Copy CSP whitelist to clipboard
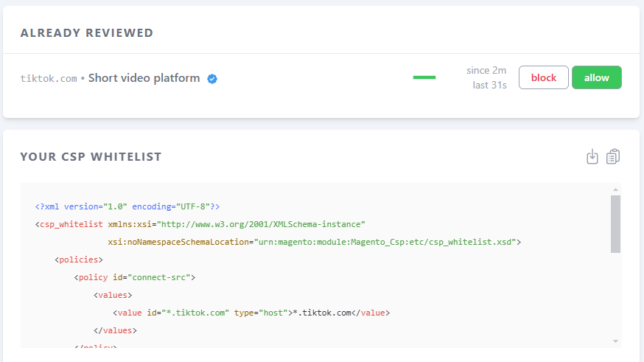The height and width of the screenshot is (362, 644). tap(613, 156)
